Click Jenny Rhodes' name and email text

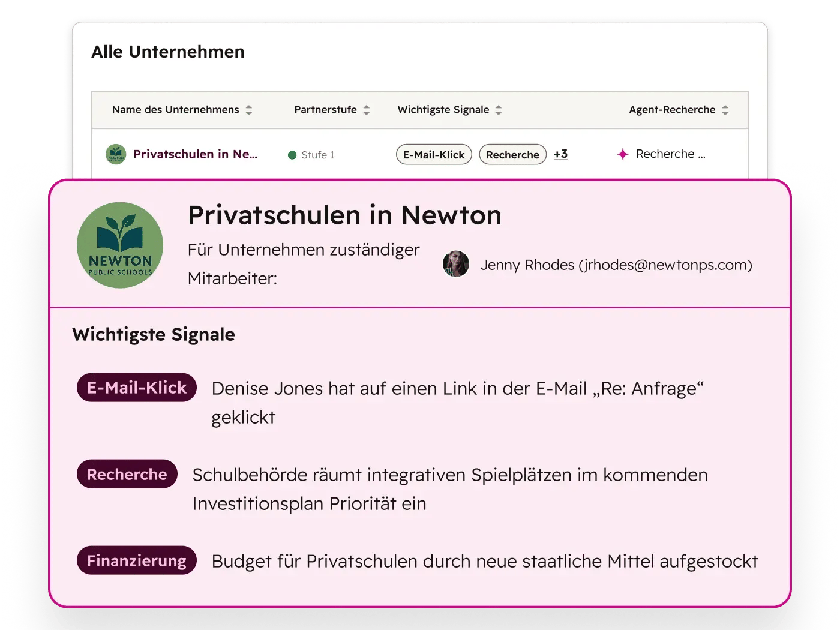(x=616, y=265)
